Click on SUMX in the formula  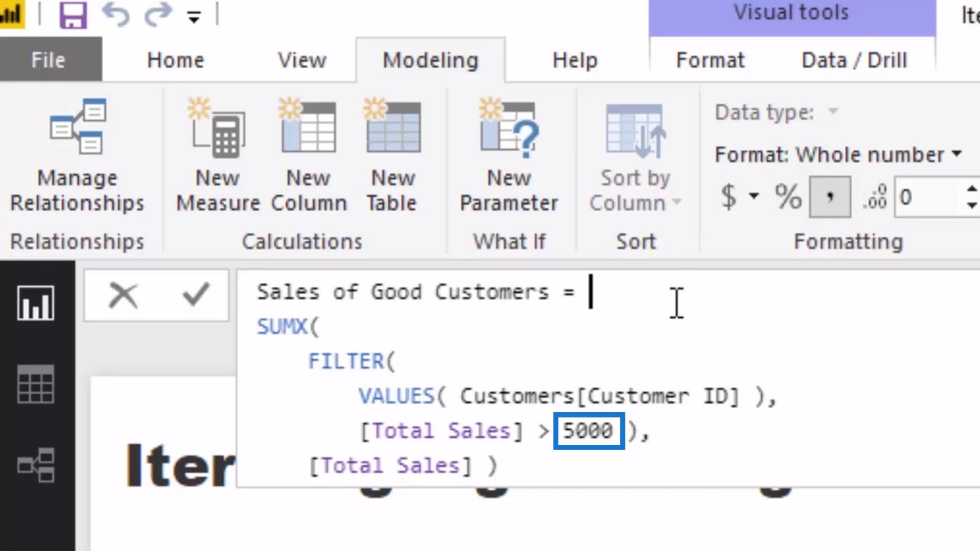(282, 327)
